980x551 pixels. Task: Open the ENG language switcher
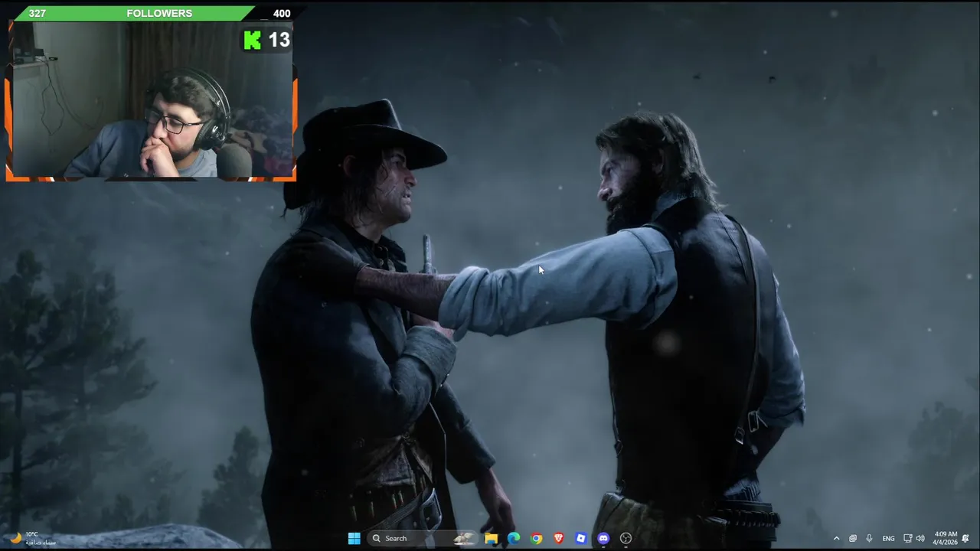tap(888, 538)
